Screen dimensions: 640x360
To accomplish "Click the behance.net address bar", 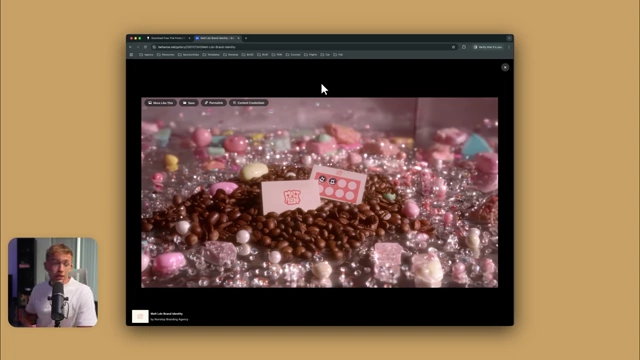I will pos(304,47).
